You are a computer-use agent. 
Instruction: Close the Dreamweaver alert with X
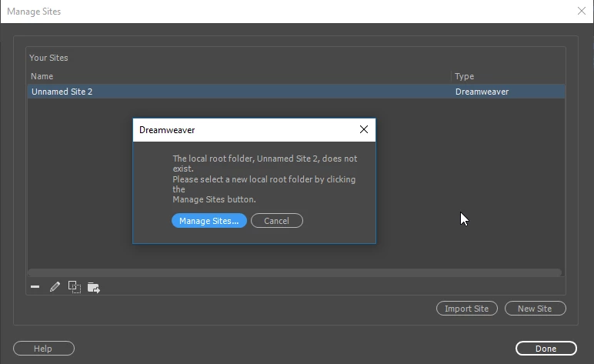[364, 129]
